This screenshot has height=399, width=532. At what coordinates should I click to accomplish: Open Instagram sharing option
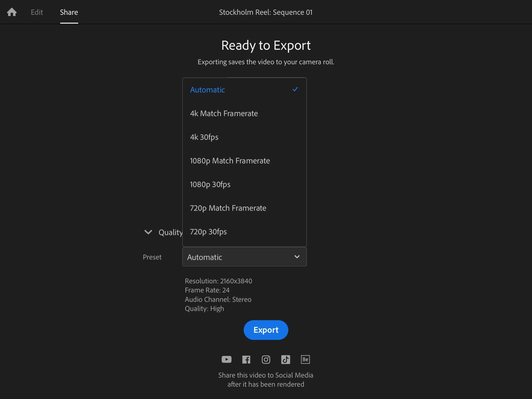pyautogui.click(x=266, y=359)
